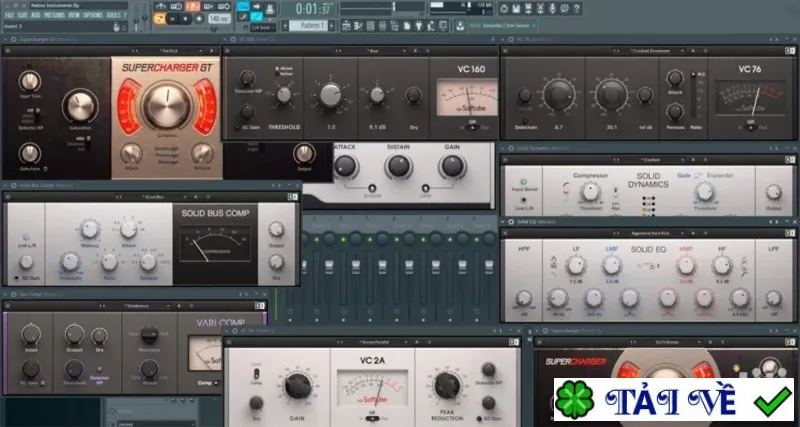Click the save project floppy disk icon
800x427 pixels.
click(x=516, y=9)
